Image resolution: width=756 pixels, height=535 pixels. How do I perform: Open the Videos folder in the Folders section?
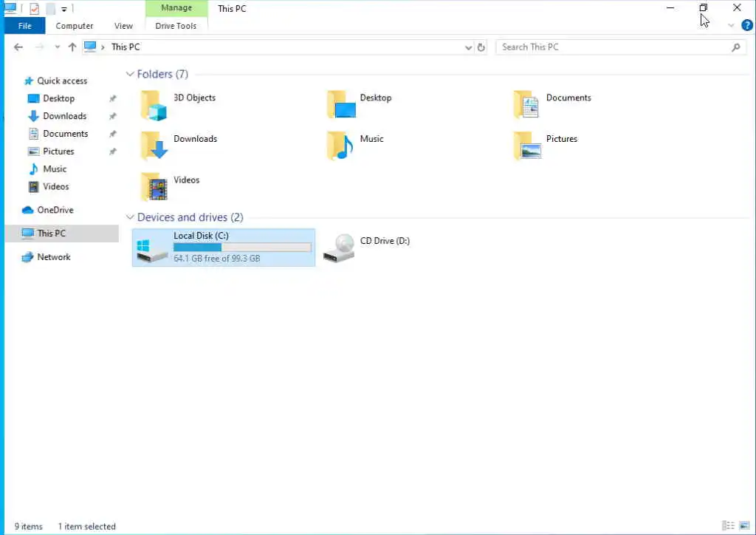click(x=154, y=187)
